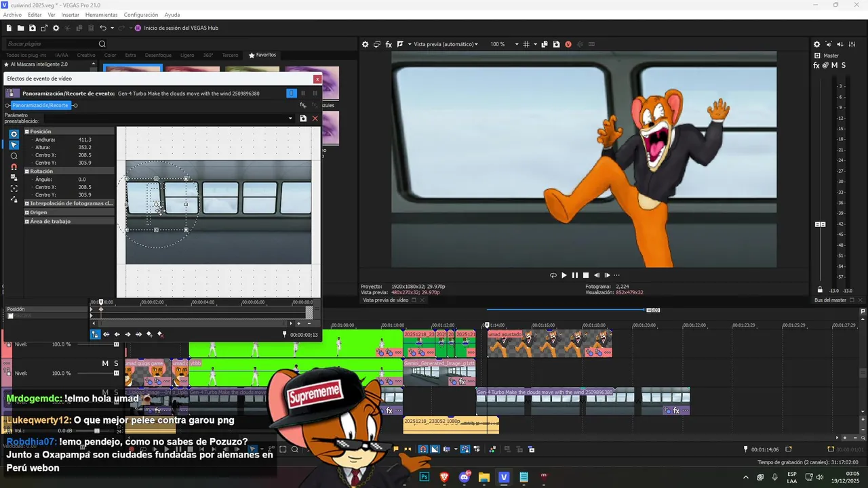
Task: Open File Explorer from the taskbar
Action: click(x=484, y=477)
